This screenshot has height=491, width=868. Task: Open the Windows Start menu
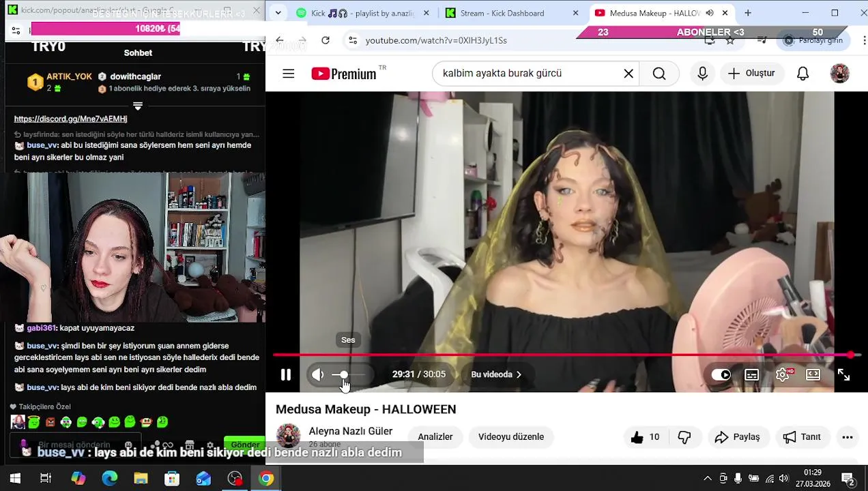[15, 479]
